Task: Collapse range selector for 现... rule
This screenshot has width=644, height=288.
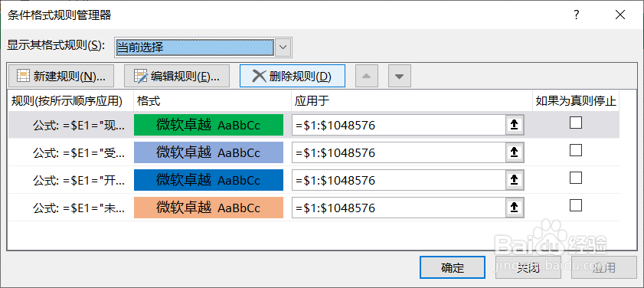Action: [x=515, y=125]
